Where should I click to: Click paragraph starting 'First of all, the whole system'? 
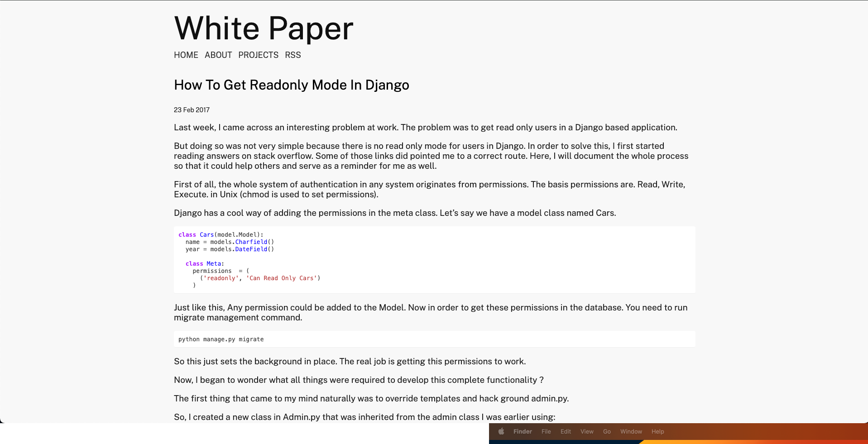coord(430,190)
